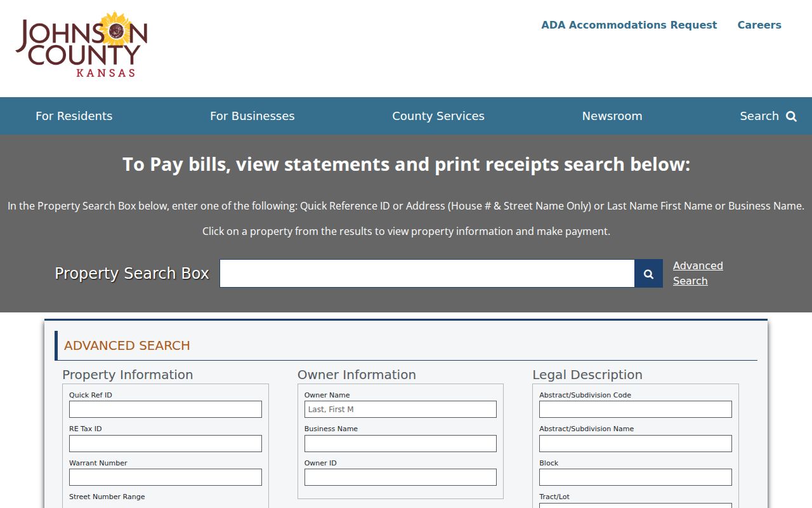Open the County Services menu
This screenshot has height=508, width=812.
click(x=438, y=116)
